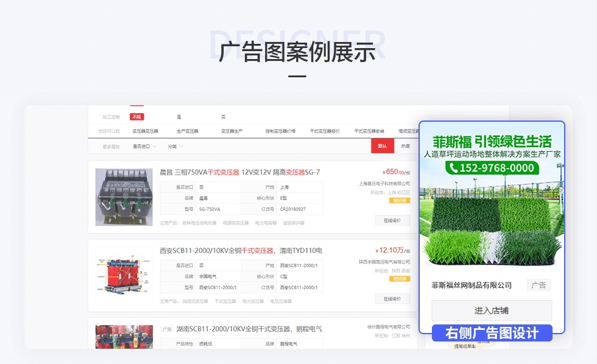The image size is (597, 364).
Task: Open related search 变压器生产
Action: coord(231,131)
